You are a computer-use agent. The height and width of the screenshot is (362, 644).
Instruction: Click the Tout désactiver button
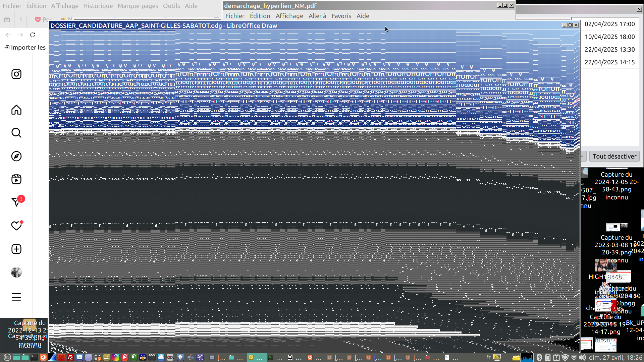pyautogui.click(x=614, y=156)
